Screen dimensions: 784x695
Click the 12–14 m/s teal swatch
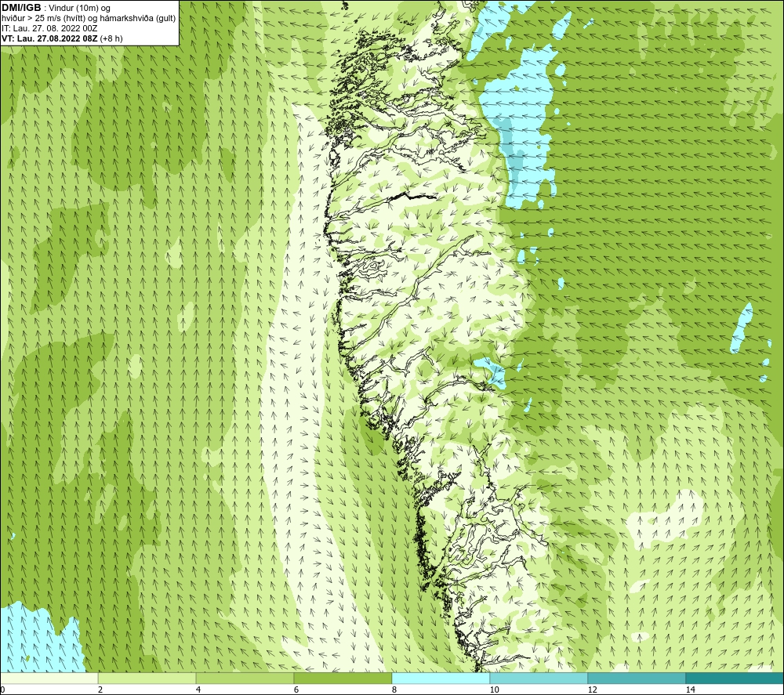point(637,678)
